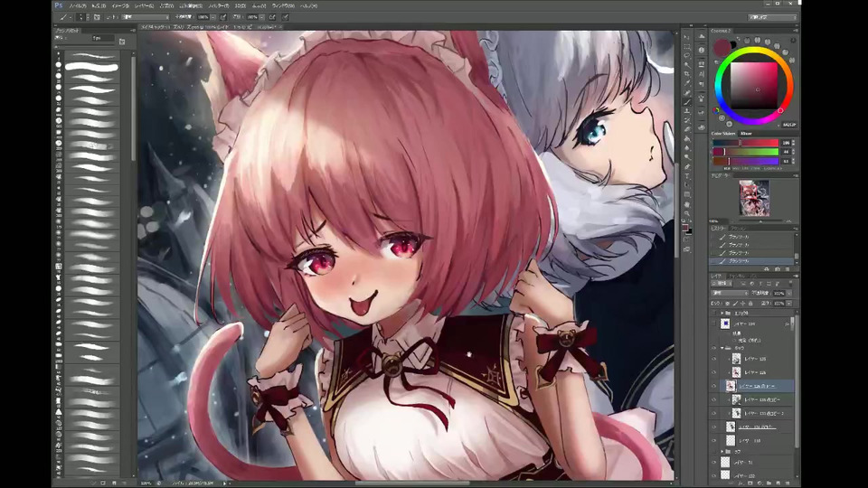Open the workspace switcher dropdown
The width and height of the screenshot is (868, 488).
click(x=772, y=17)
